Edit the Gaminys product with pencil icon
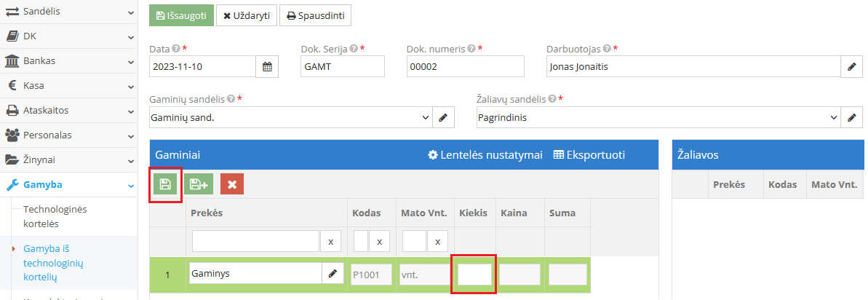 point(333,274)
